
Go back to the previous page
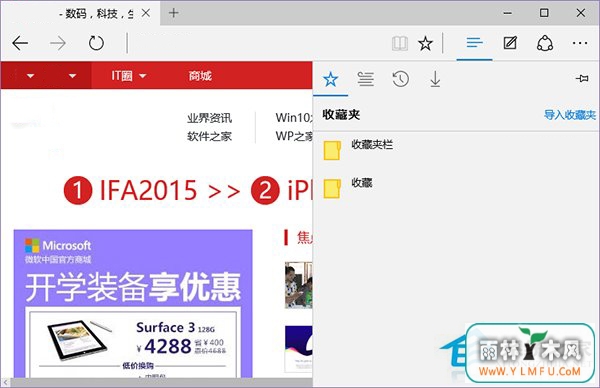(20, 43)
